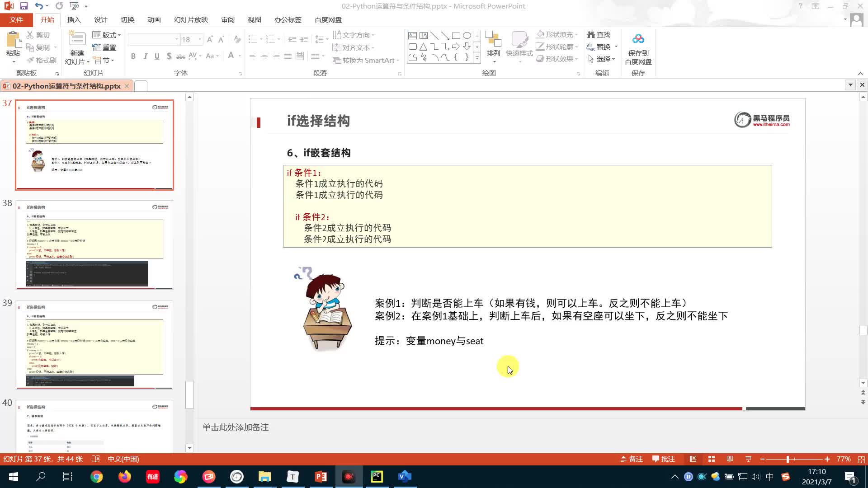Toggle Underline formatting

tap(157, 56)
